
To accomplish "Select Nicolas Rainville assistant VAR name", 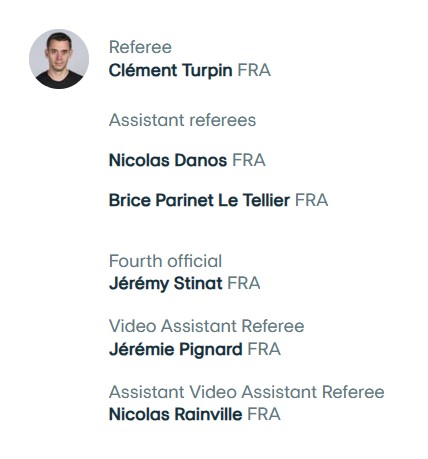I will pyautogui.click(x=176, y=414).
